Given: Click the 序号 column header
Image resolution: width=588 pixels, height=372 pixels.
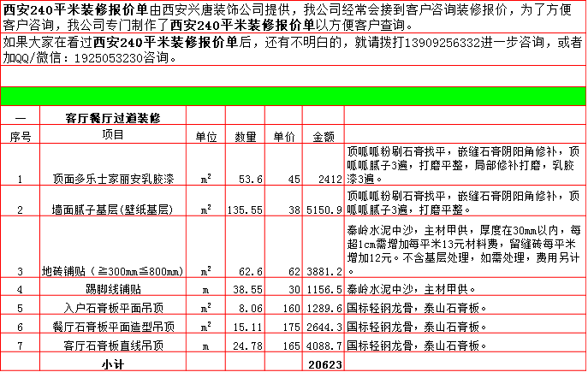Looking at the screenshot, I should coord(20,136).
